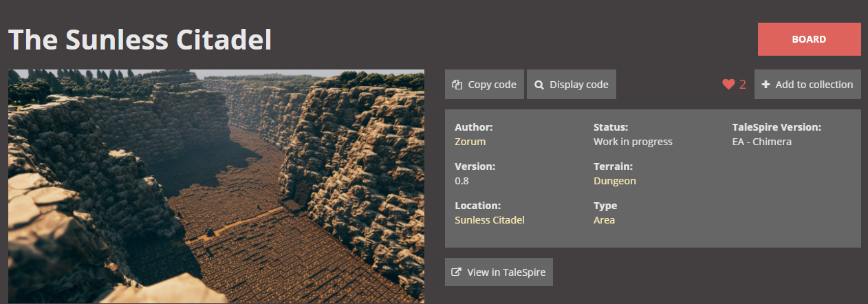
Task: Click the Add to collection label
Action: [x=814, y=85]
